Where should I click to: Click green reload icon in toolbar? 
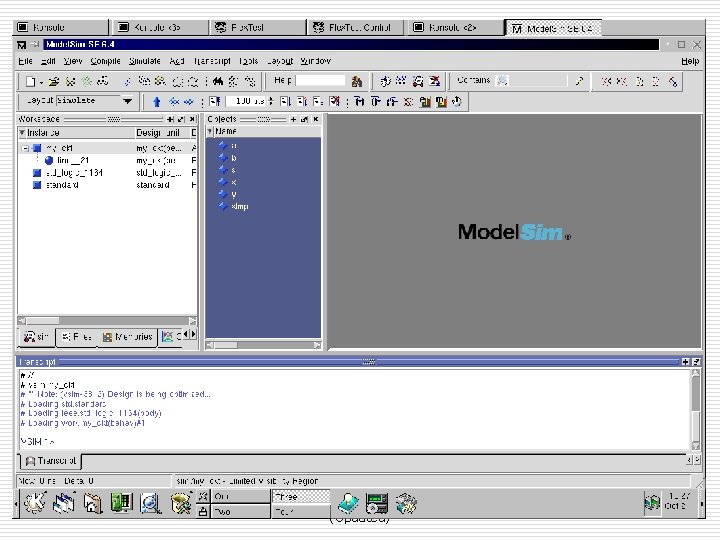click(86, 81)
